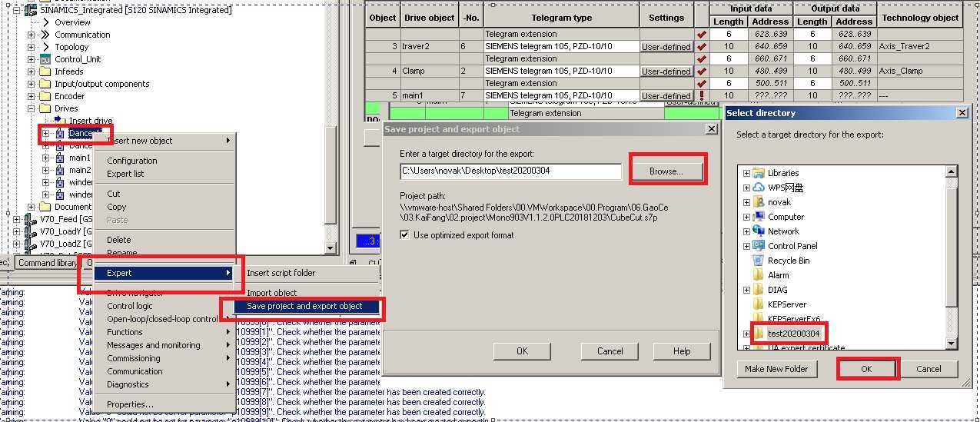The width and height of the screenshot is (980, 422).
Task: Click the Encoder folder icon
Action: point(45,96)
